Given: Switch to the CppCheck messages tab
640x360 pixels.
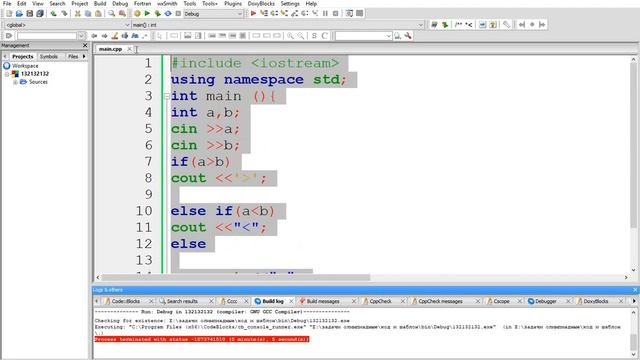Looking at the screenshot, I should click(440, 301).
